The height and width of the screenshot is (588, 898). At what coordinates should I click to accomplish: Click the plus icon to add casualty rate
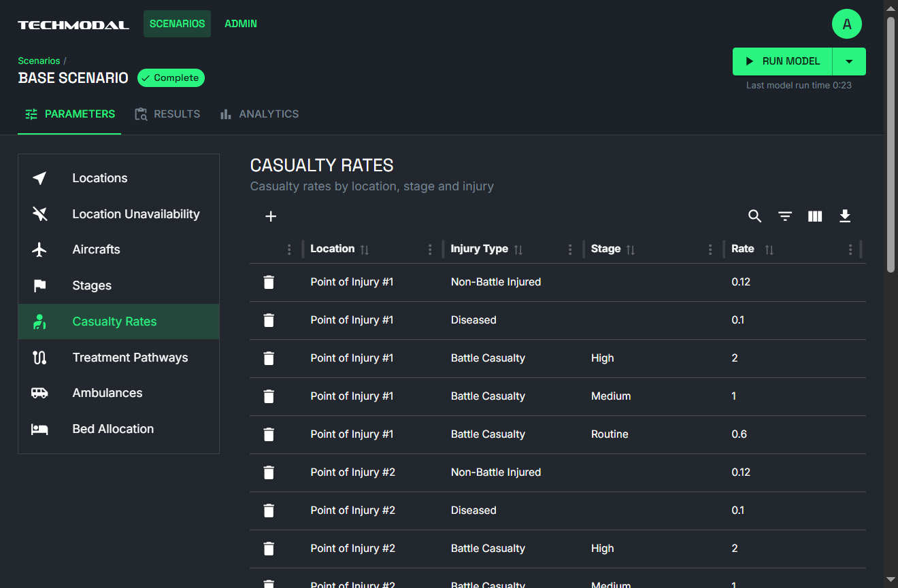click(271, 216)
